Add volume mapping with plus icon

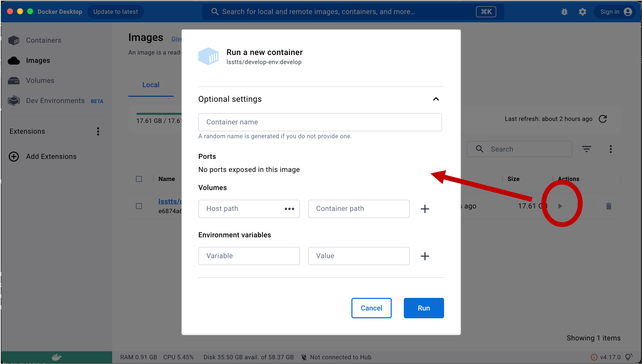click(424, 209)
